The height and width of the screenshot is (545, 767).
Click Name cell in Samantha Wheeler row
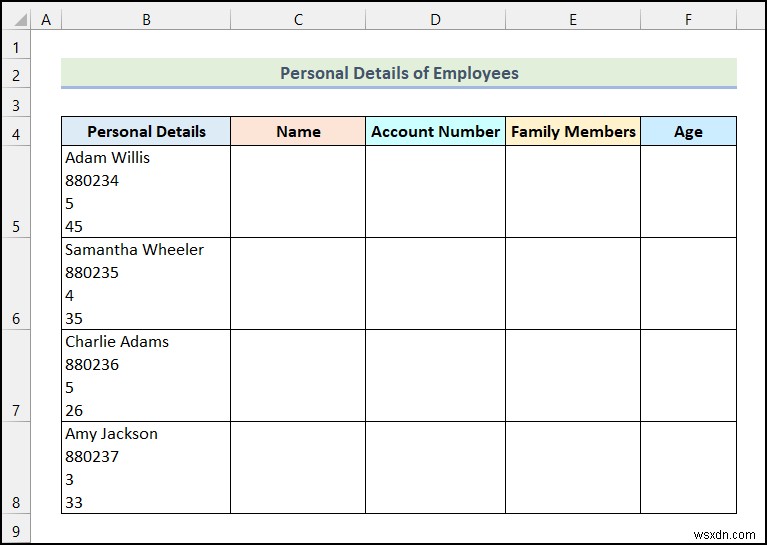[x=298, y=284]
